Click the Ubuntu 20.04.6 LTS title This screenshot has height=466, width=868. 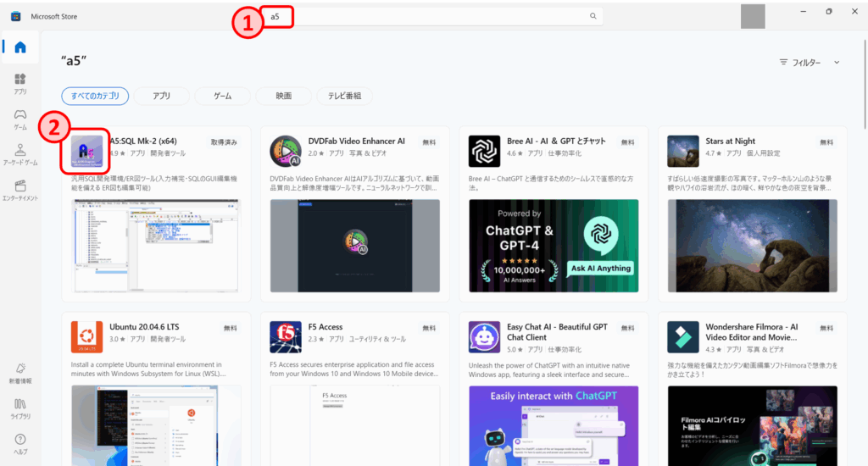pyautogui.click(x=144, y=327)
